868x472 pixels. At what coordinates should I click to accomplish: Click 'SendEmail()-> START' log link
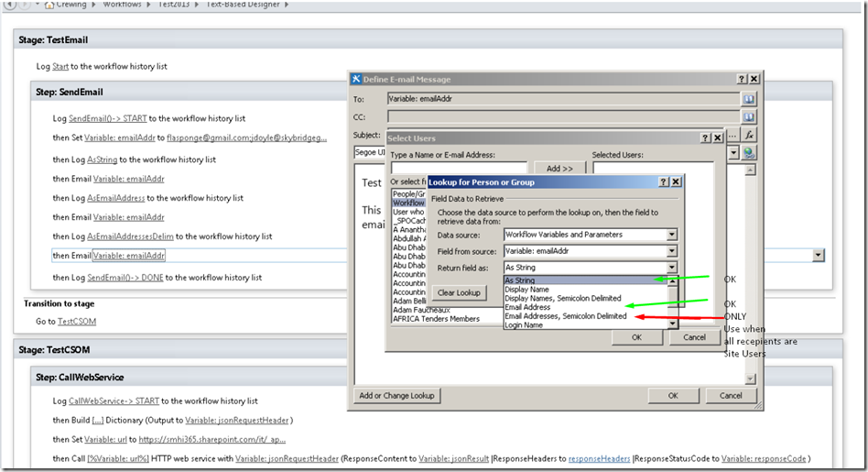[x=107, y=118]
